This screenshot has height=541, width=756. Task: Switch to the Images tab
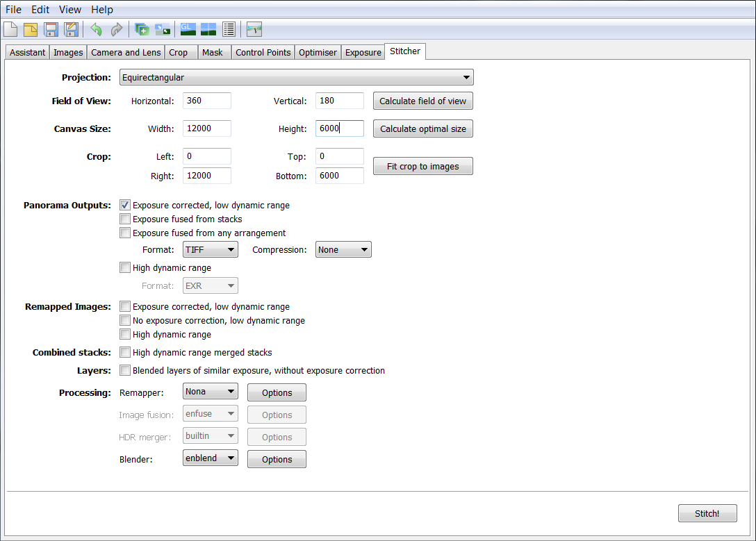pyautogui.click(x=68, y=52)
